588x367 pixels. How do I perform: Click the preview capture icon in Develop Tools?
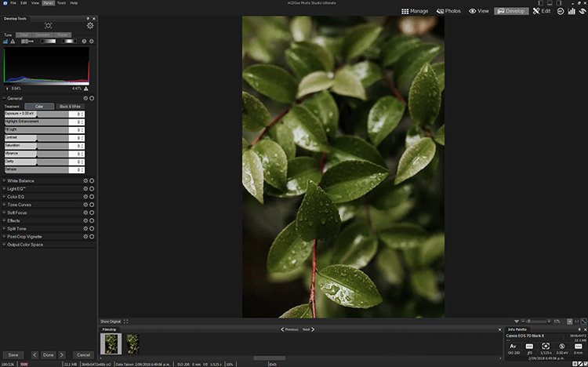pos(49,26)
